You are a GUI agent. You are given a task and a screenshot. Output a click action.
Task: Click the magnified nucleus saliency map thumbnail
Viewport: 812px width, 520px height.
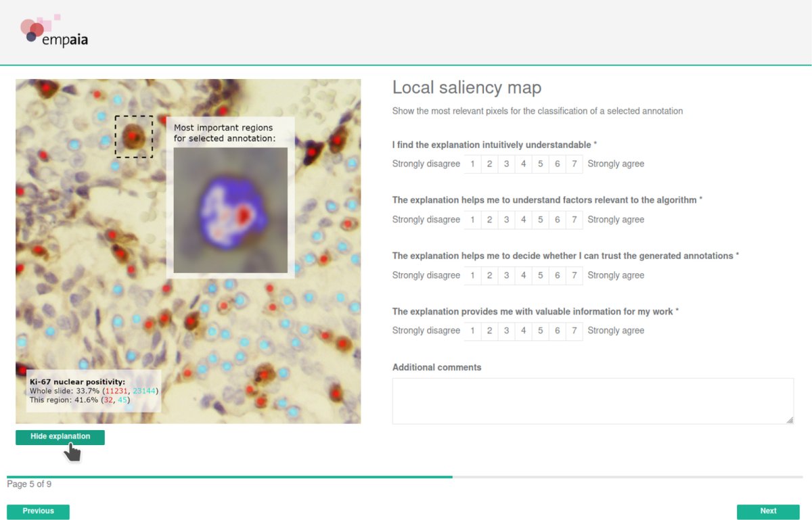tap(230, 210)
